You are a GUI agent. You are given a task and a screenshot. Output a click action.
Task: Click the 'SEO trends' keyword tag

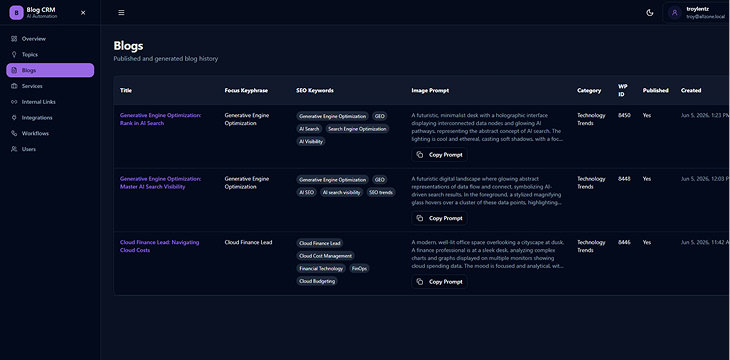click(381, 192)
